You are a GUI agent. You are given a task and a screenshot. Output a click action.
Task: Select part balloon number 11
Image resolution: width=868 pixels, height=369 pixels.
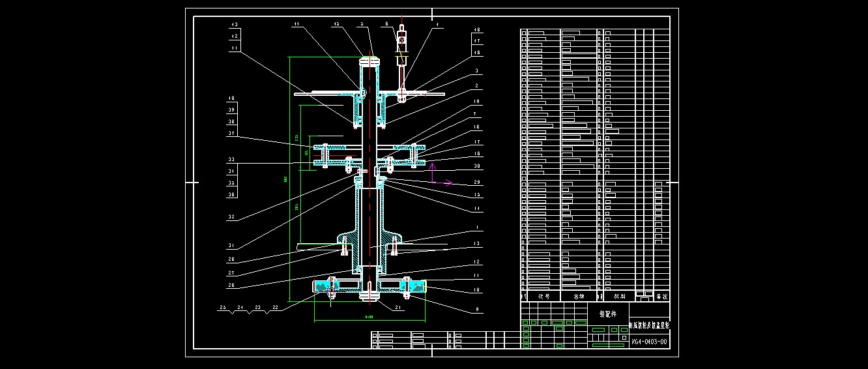coord(476,276)
